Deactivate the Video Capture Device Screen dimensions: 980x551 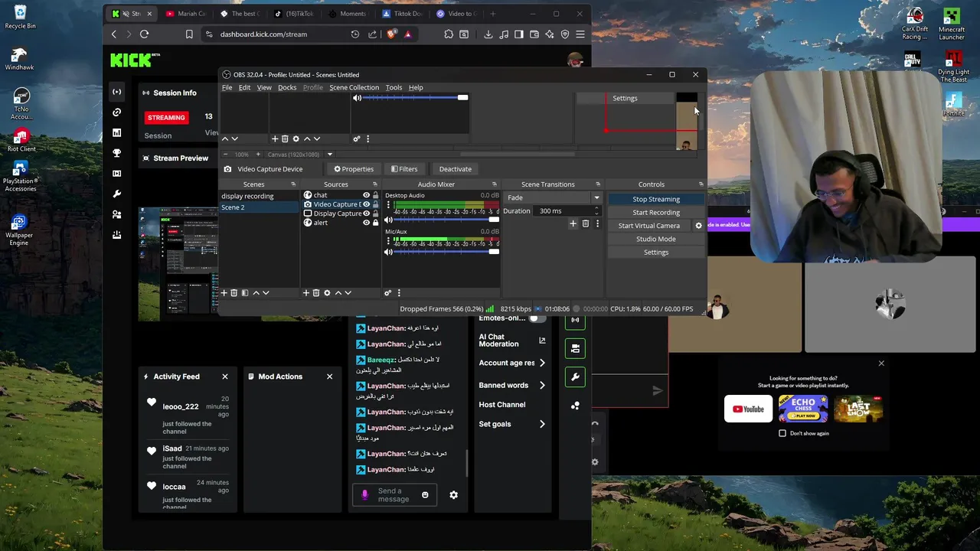tap(456, 169)
